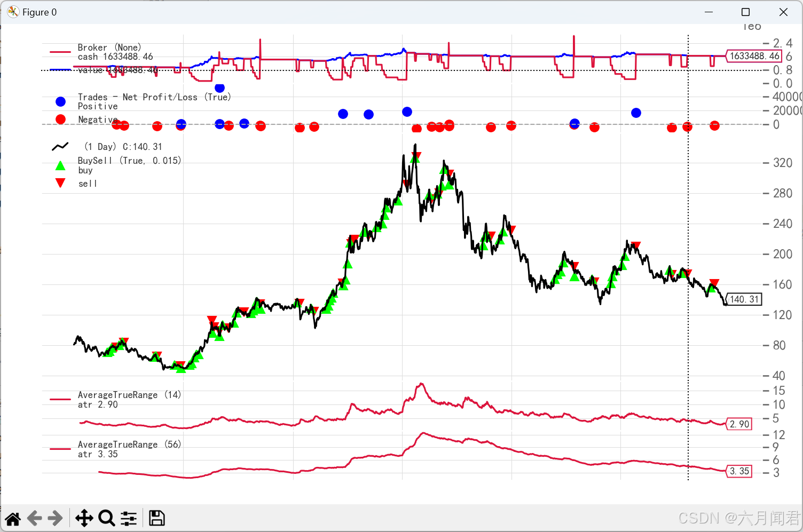
Task: Click the 1633488.46 value tag on right
Action: tap(754, 56)
